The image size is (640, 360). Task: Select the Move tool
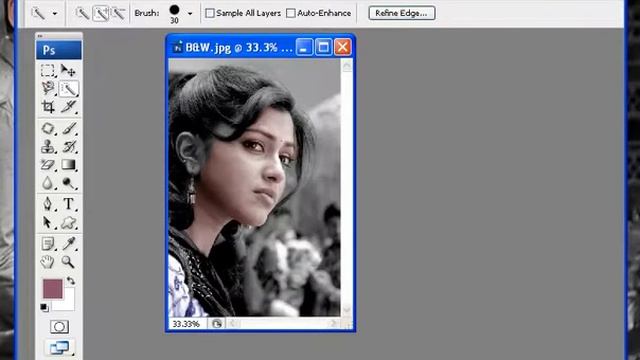pos(68,71)
